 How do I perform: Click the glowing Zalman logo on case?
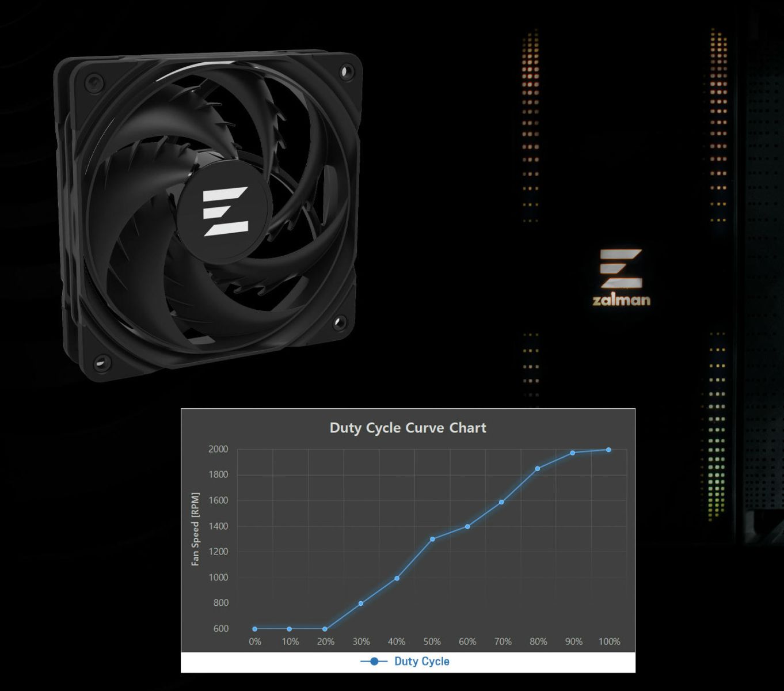[621, 268]
